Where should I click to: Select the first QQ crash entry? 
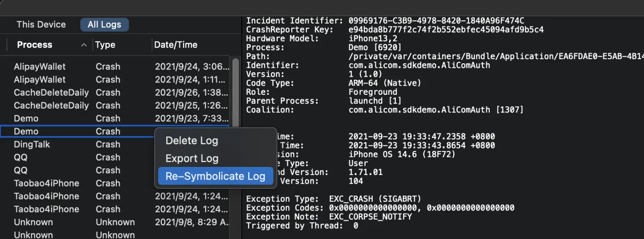click(x=21, y=157)
